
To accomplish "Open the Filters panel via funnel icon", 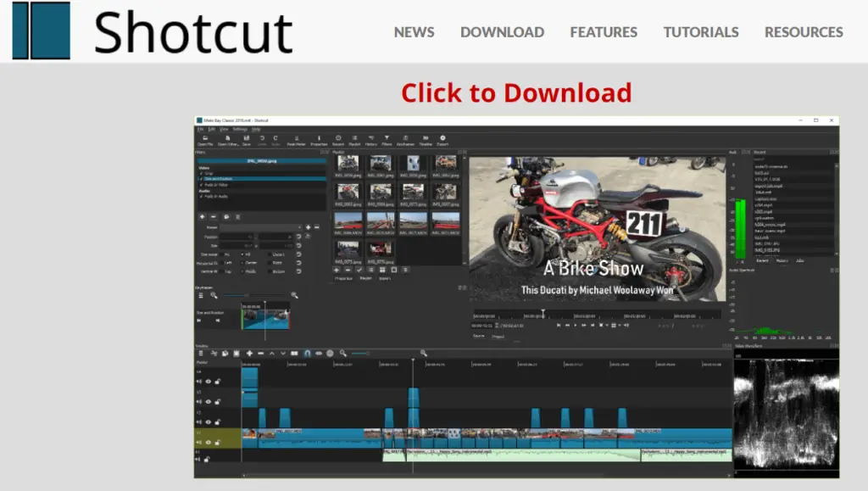I will tap(387, 141).
